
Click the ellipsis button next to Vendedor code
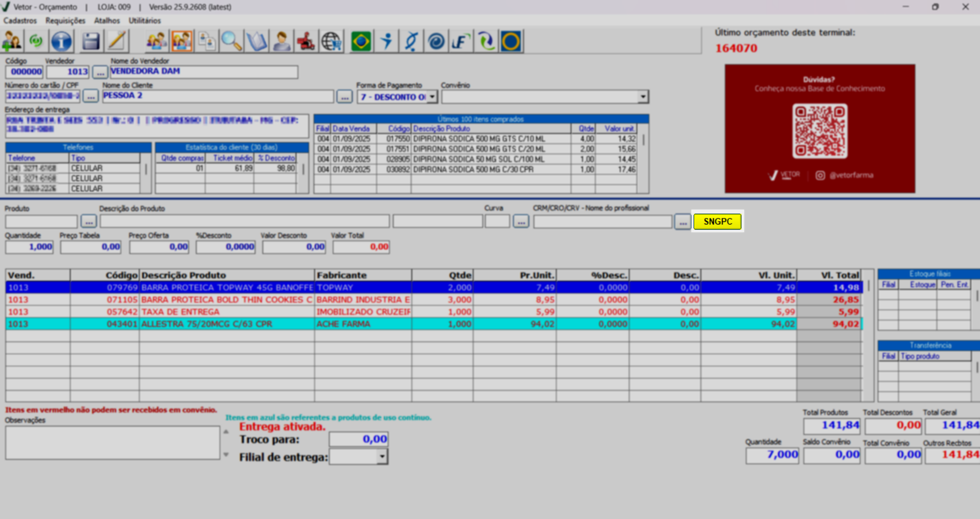[100, 72]
